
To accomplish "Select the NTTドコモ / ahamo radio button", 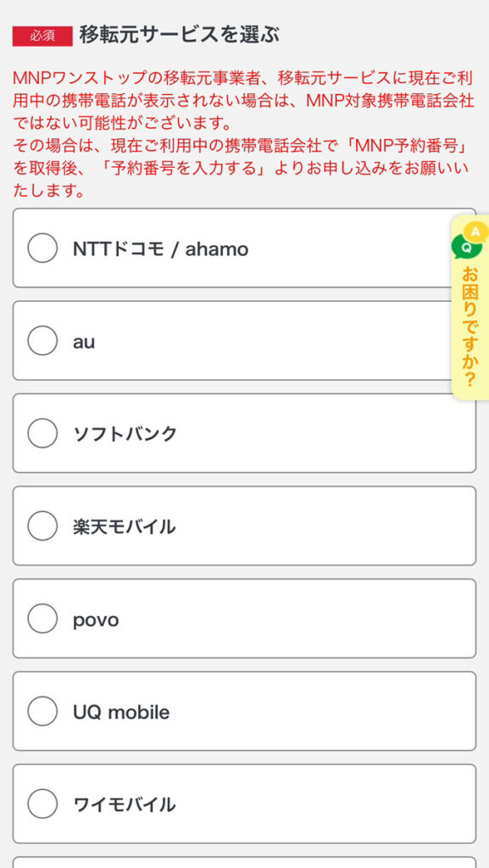I will click(x=41, y=248).
